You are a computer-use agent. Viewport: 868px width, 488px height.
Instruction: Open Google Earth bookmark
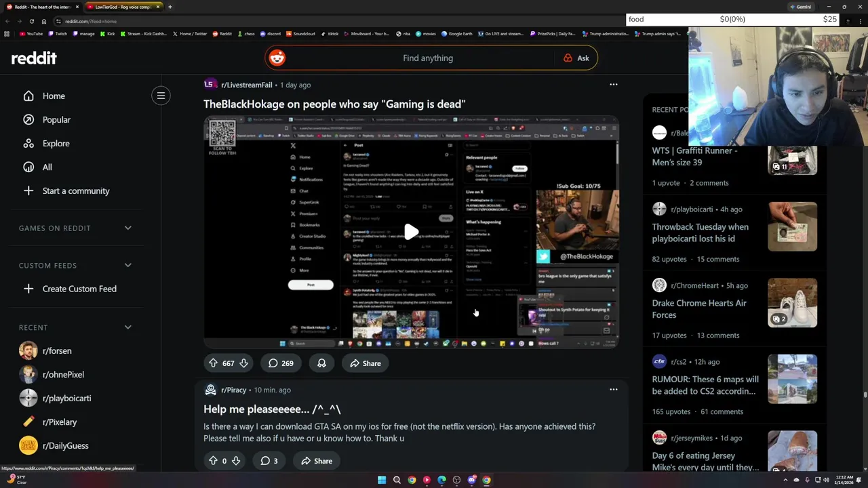(x=458, y=34)
